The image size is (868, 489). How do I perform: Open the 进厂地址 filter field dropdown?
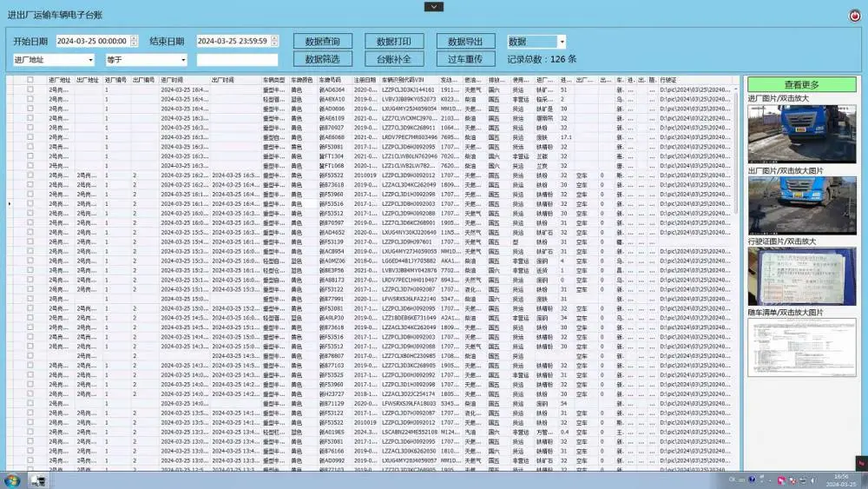pyautogui.click(x=91, y=59)
